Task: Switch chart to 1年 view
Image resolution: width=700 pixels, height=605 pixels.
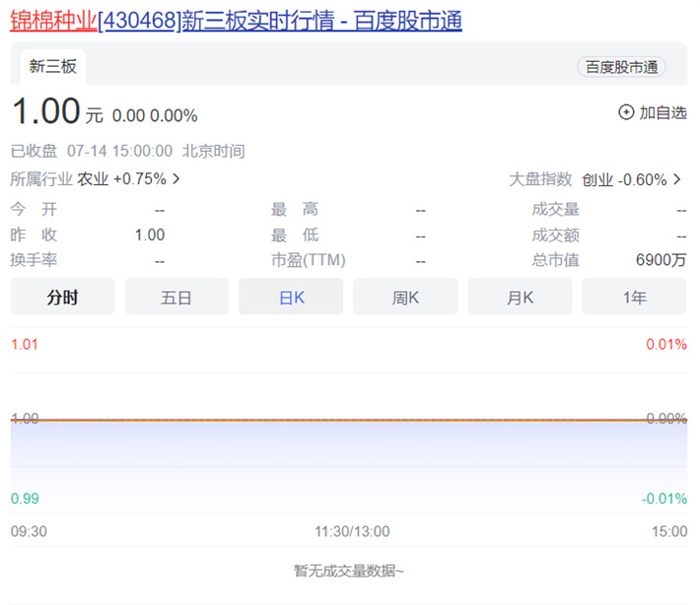Action: pyautogui.click(x=634, y=297)
